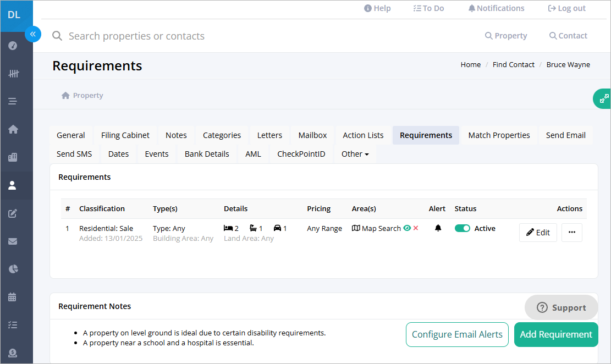Open the Help link
The image size is (611, 364).
coord(377,8)
